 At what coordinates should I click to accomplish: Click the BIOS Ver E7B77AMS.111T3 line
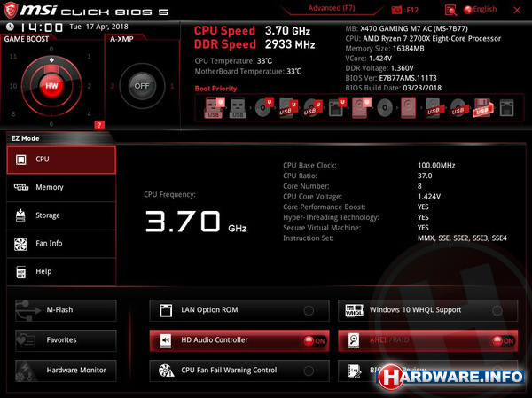point(391,78)
